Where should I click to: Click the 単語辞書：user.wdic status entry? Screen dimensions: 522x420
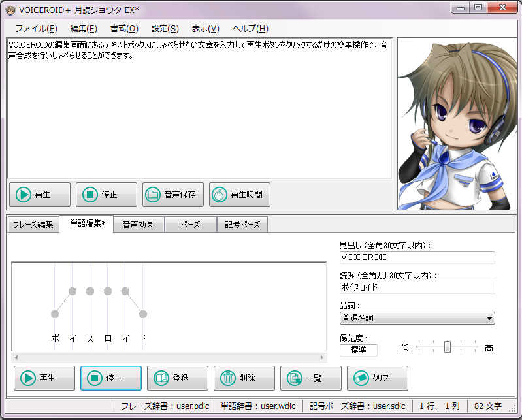(x=258, y=406)
